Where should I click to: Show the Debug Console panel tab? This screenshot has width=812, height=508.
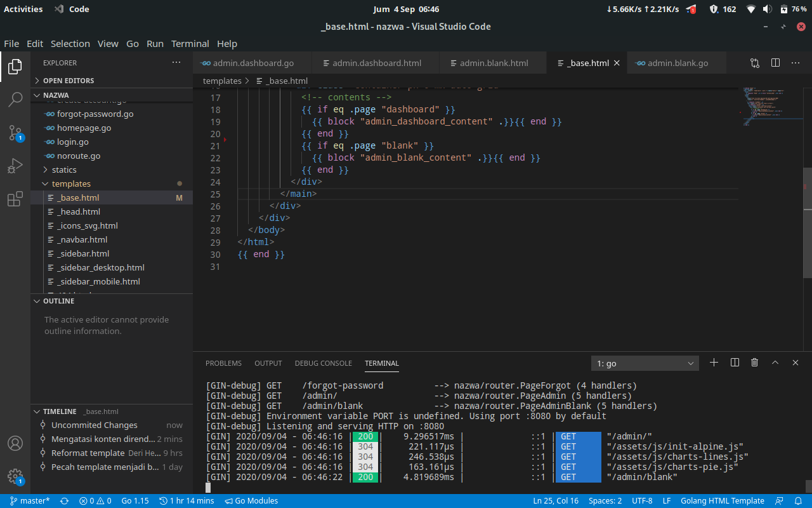click(x=324, y=363)
